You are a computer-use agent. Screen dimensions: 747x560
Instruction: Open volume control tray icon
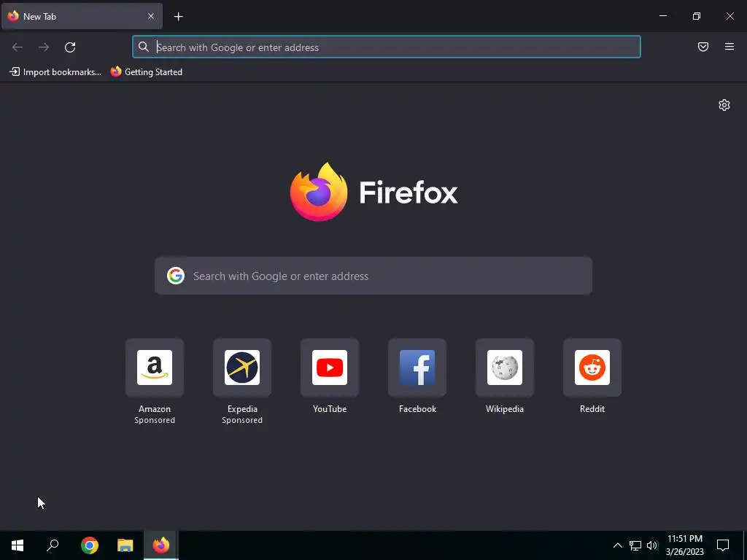point(652,545)
